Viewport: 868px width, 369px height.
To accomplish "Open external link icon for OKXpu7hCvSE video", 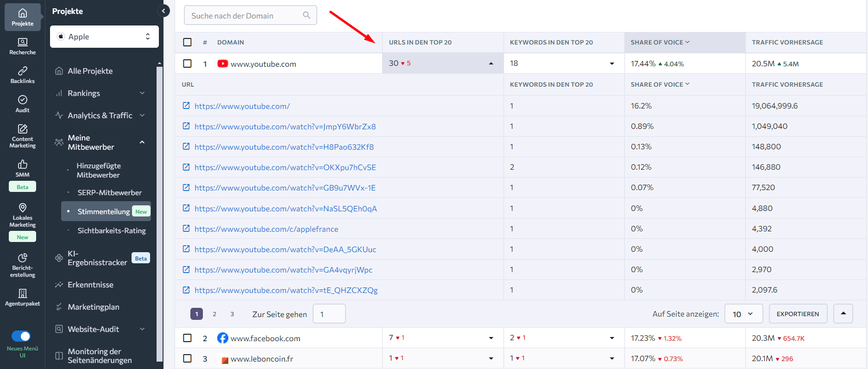I will tap(186, 167).
